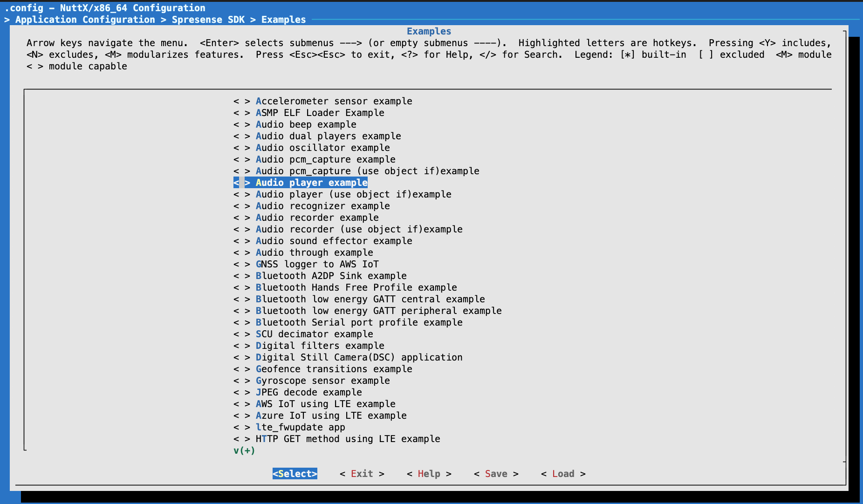Select HTTP GET method using LTE example
Image resolution: width=863 pixels, height=504 pixels.
(348, 439)
